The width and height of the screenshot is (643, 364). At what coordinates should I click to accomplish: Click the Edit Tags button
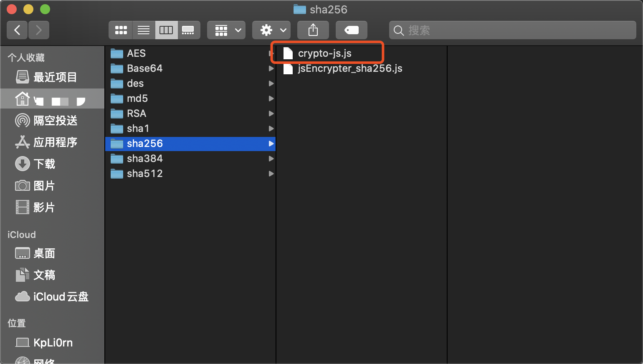coord(352,30)
